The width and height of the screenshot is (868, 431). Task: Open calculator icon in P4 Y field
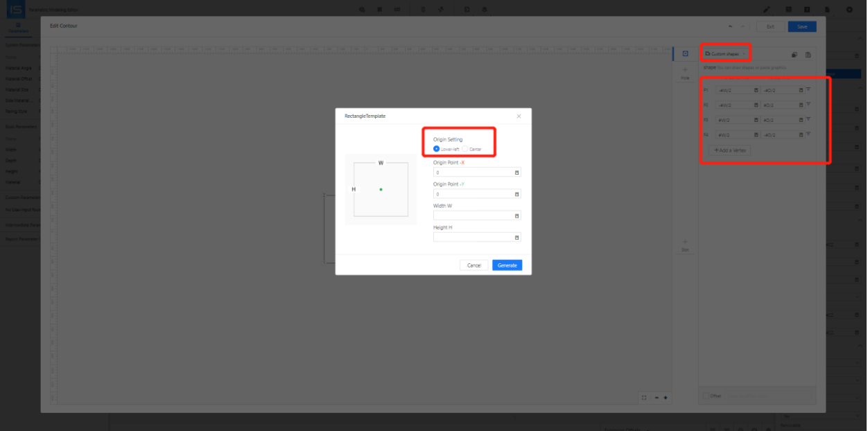click(x=801, y=135)
